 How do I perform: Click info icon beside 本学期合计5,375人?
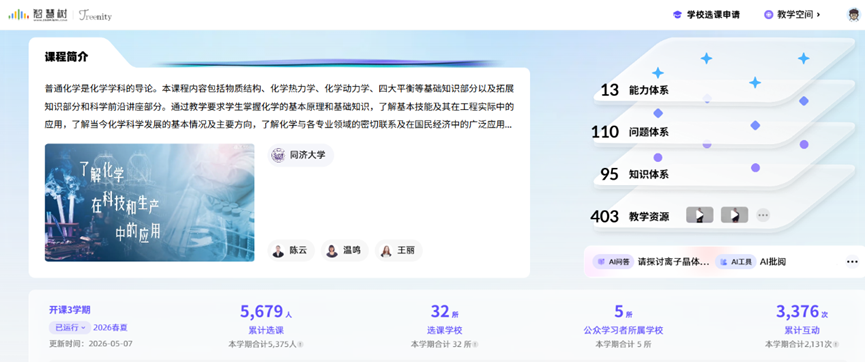tap(301, 344)
